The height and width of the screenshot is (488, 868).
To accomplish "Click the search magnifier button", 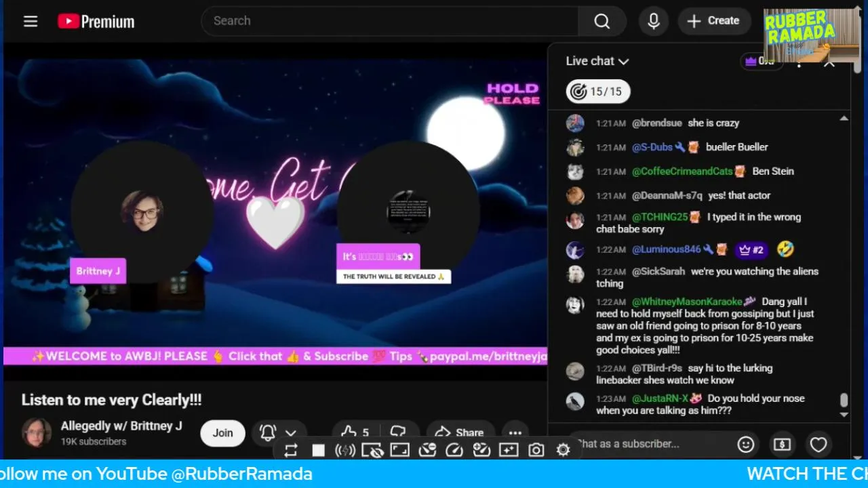I will point(601,21).
